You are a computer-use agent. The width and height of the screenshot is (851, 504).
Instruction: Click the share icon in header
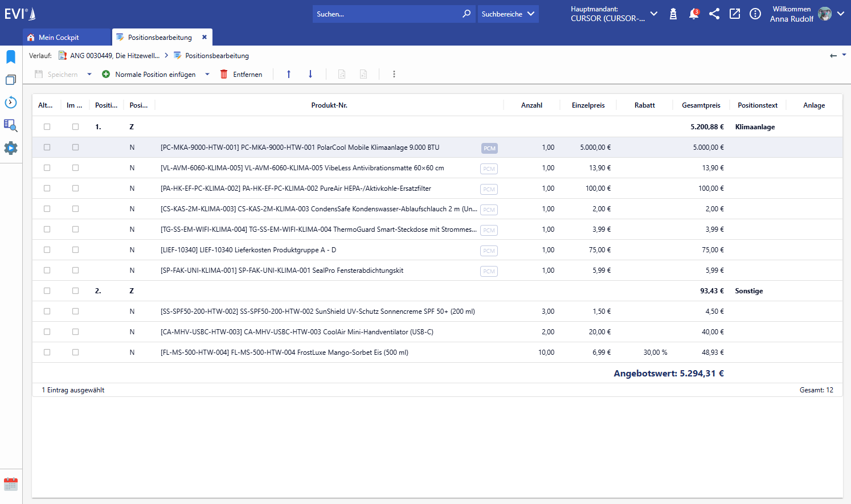tap(714, 14)
